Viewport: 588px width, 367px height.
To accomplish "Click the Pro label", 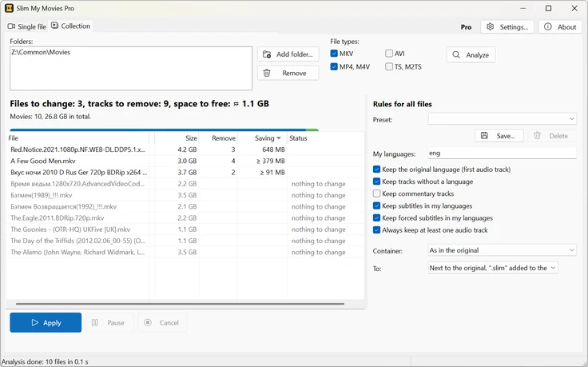I will (466, 27).
